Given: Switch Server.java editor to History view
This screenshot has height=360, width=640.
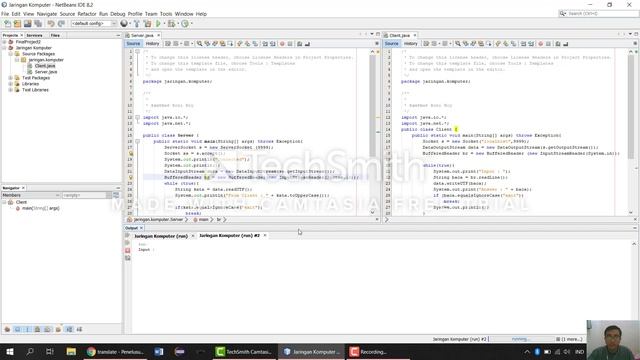Looking at the screenshot, I should pyautogui.click(x=153, y=44).
